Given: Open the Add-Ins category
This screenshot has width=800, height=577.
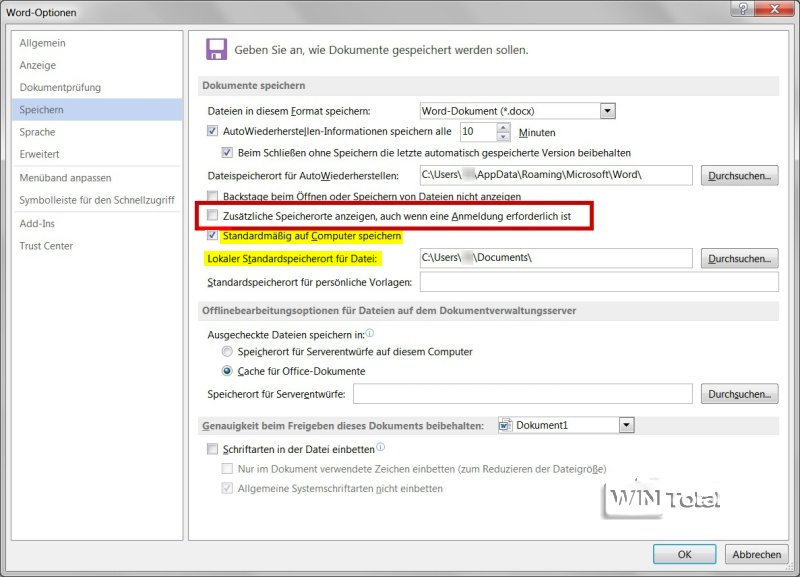Looking at the screenshot, I should 97,223.
